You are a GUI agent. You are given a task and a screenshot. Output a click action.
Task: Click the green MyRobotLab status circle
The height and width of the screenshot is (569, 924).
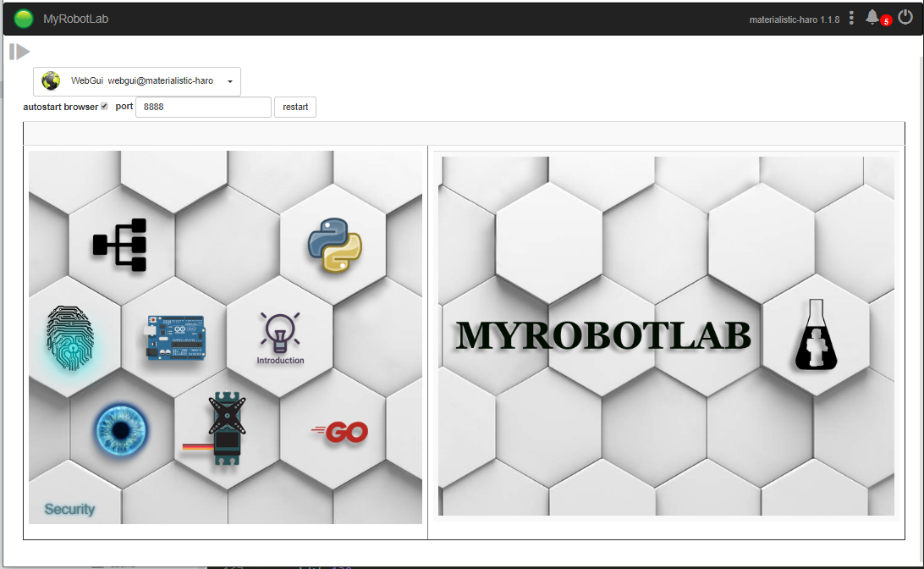24,19
